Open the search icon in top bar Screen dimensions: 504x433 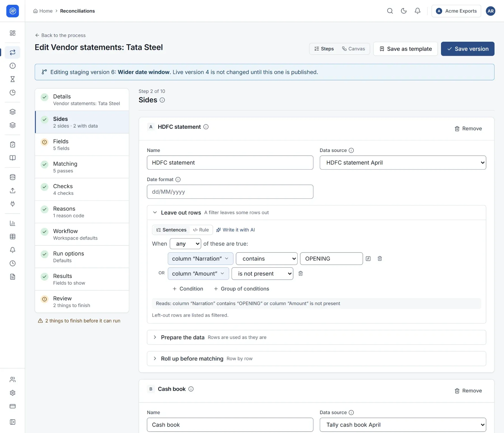(390, 11)
